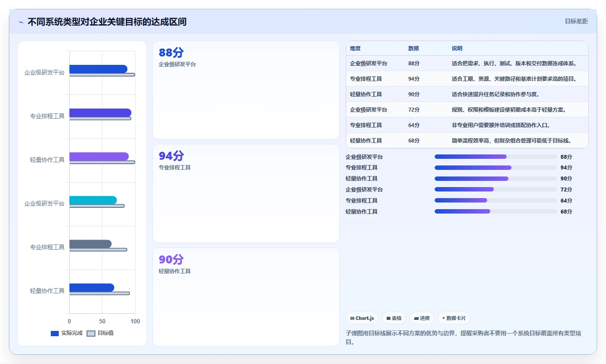
Task: Click the 说明 column header
Action: (x=457, y=49)
